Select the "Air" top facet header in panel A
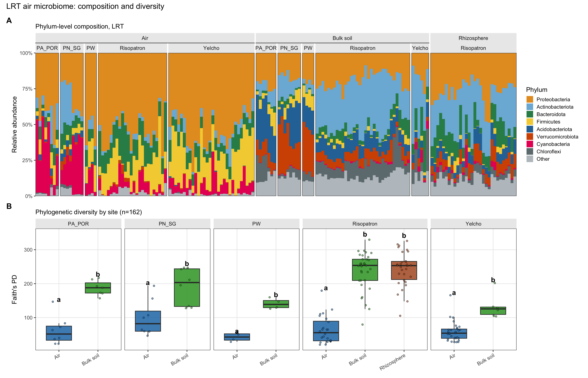This screenshot has height=378, width=588. (145, 38)
